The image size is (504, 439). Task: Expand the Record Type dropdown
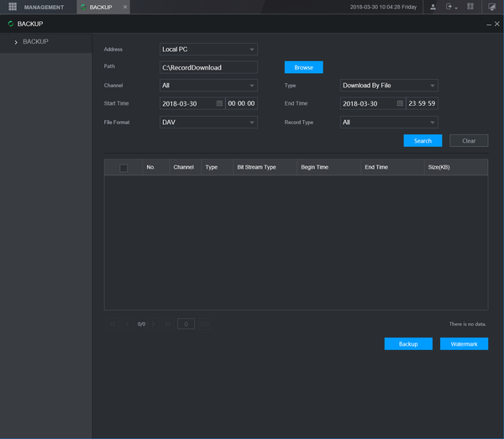[389, 122]
